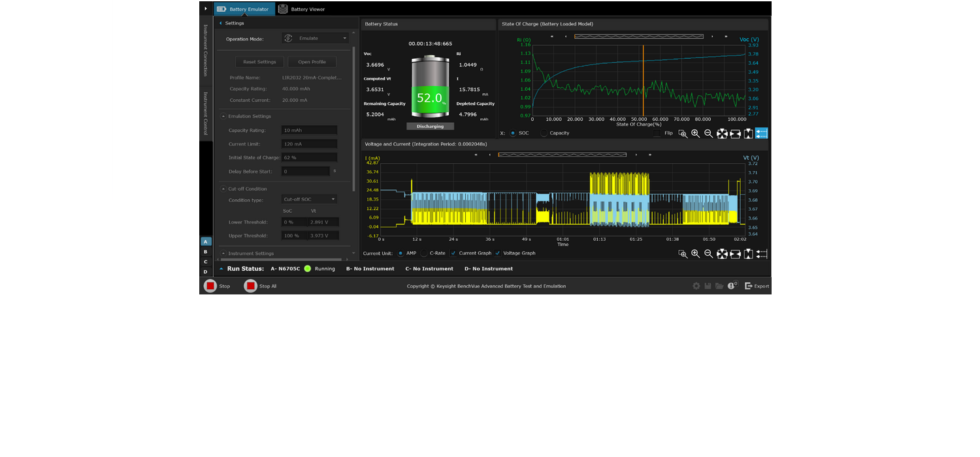Toggle the Voltage Graph checkbox
The width and height of the screenshot is (980, 457).
coord(497,253)
